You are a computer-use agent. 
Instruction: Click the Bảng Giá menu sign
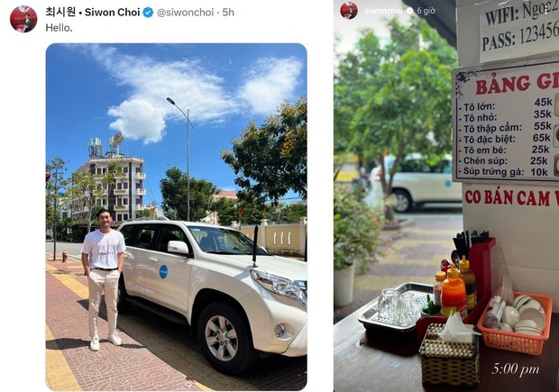[506, 123]
